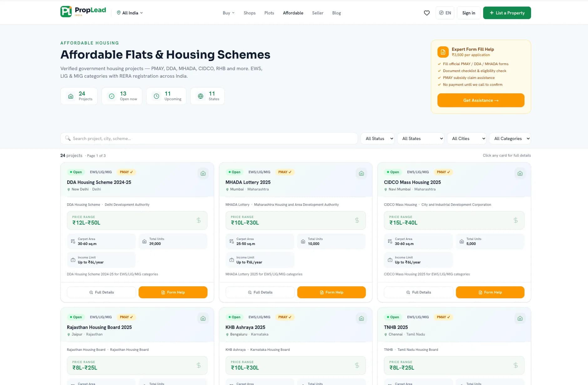Click the PMAY badge on TNHB 2025 card

coord(443,317)
